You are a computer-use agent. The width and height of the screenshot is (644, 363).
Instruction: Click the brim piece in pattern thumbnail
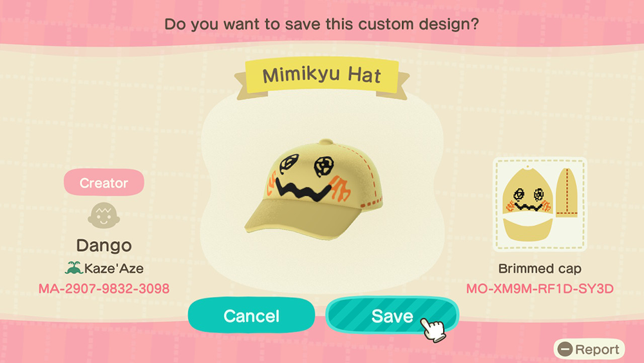click(x=528, y=230)
